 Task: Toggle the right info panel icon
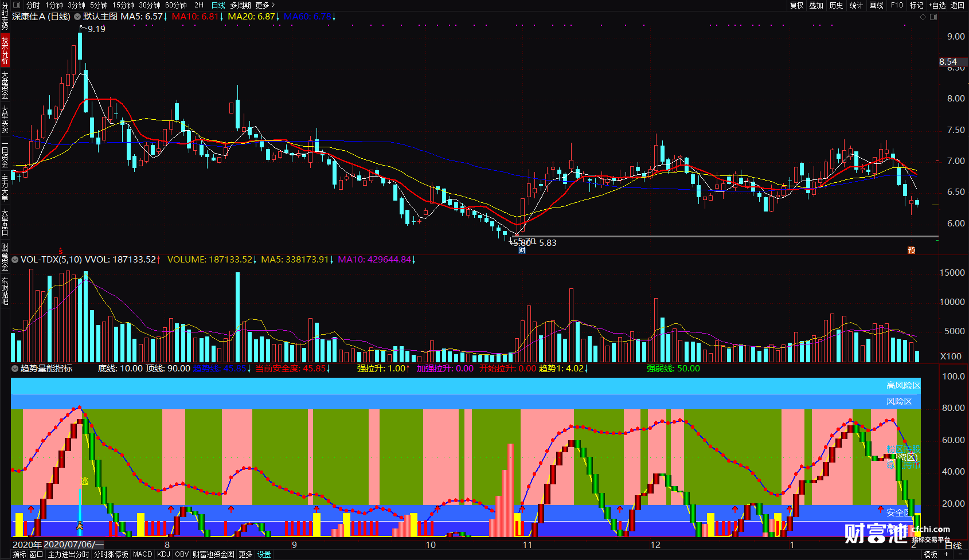pyautogui.click(x=933, y=17)
